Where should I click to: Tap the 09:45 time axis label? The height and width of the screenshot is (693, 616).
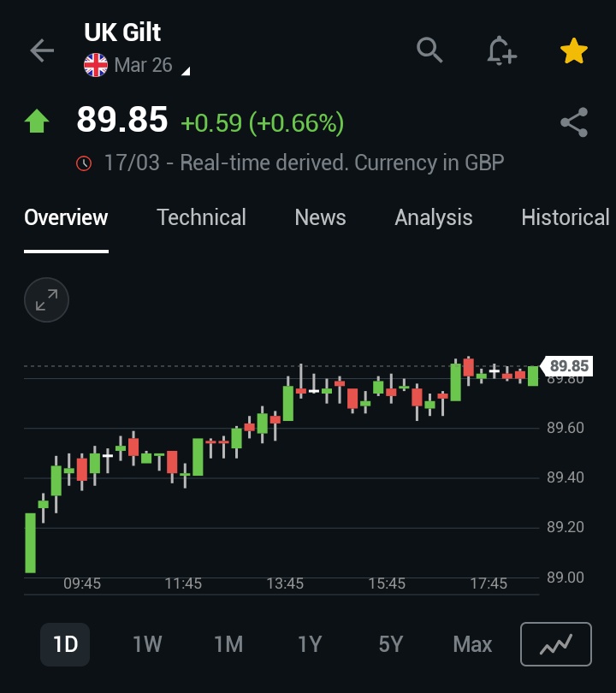(x=82, y=583)
